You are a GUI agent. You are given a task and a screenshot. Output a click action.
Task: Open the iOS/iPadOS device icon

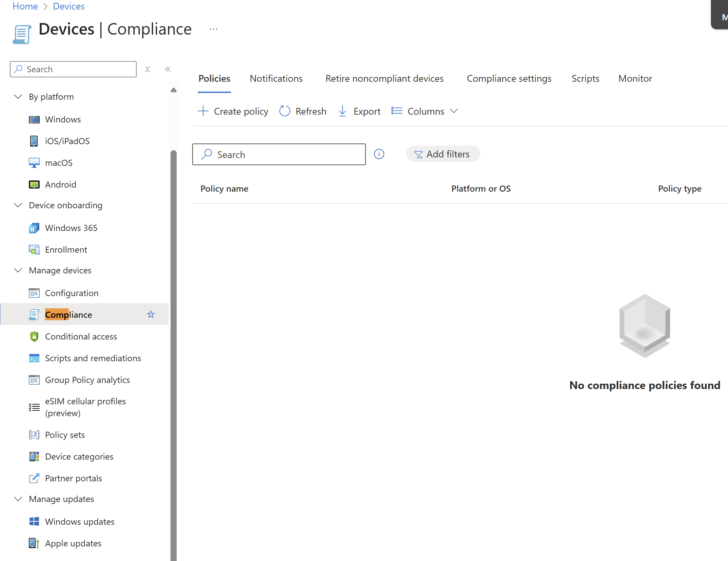(34, 141)
